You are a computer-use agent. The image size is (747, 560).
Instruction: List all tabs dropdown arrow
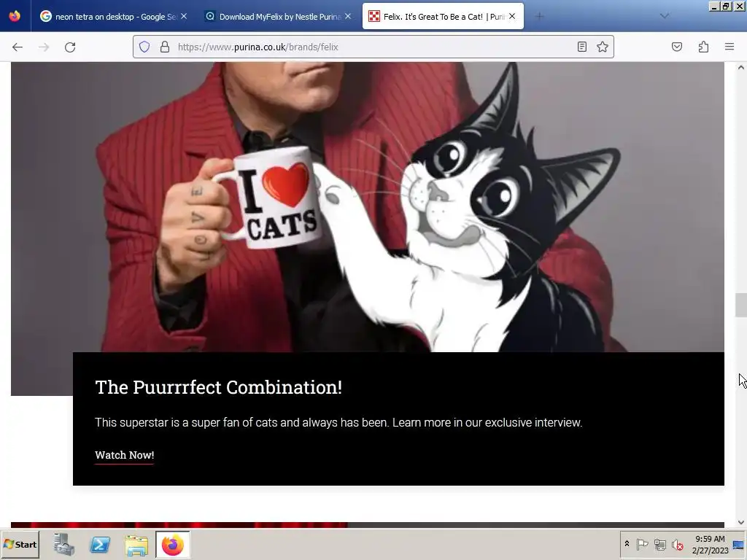click(665, 16)
